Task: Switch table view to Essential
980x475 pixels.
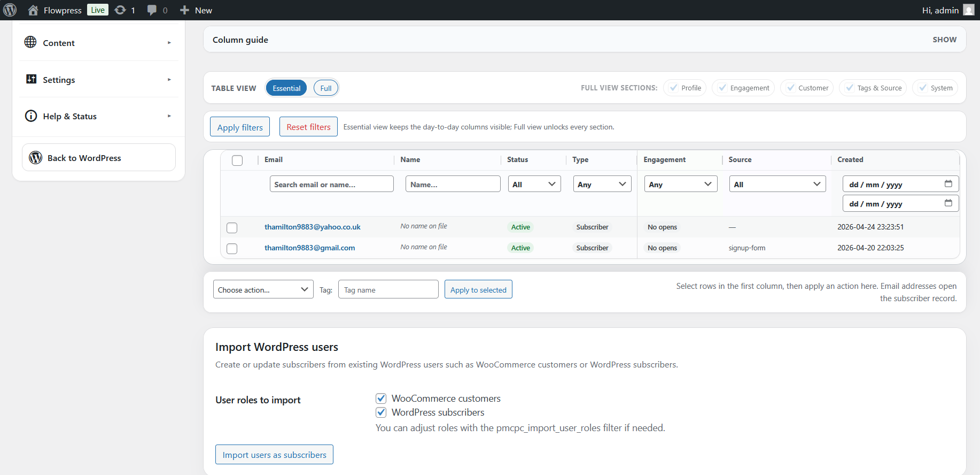Action: pos(286,88)
